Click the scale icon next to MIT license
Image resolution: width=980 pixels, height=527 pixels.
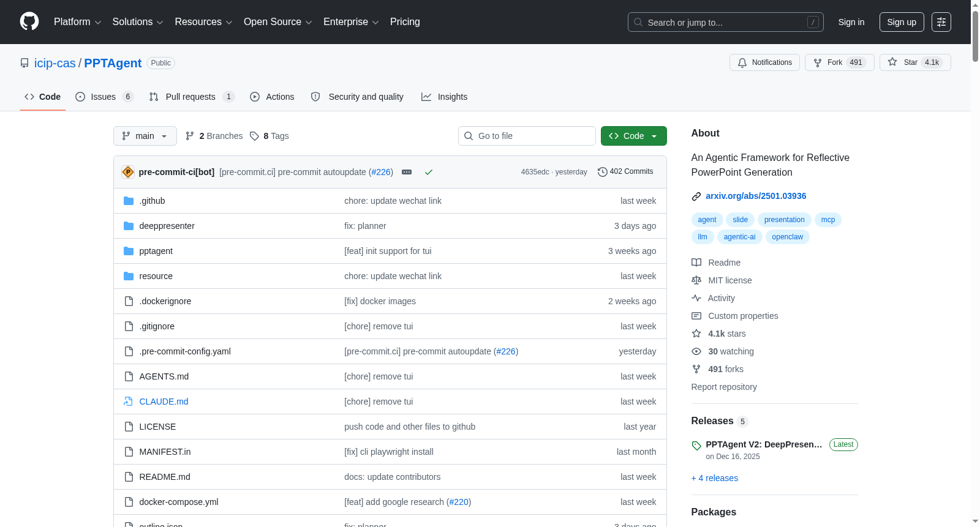coord(696,280)
